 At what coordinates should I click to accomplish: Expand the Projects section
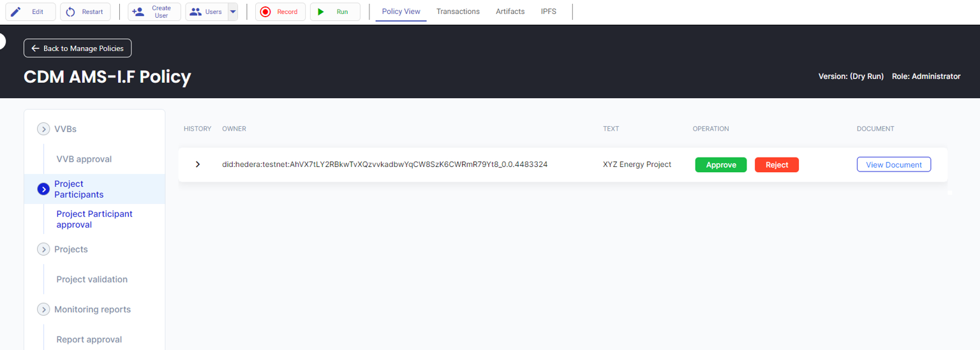[43, 249]
